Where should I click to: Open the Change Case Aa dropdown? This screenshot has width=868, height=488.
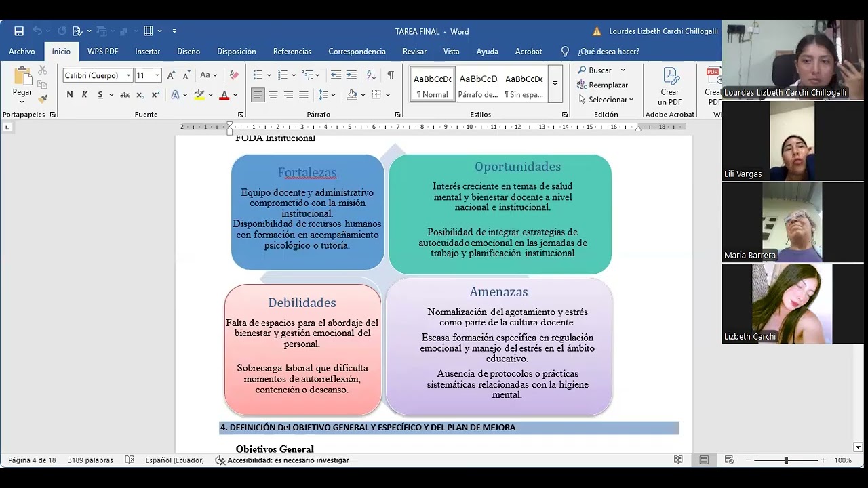click(x=208, y=75)
